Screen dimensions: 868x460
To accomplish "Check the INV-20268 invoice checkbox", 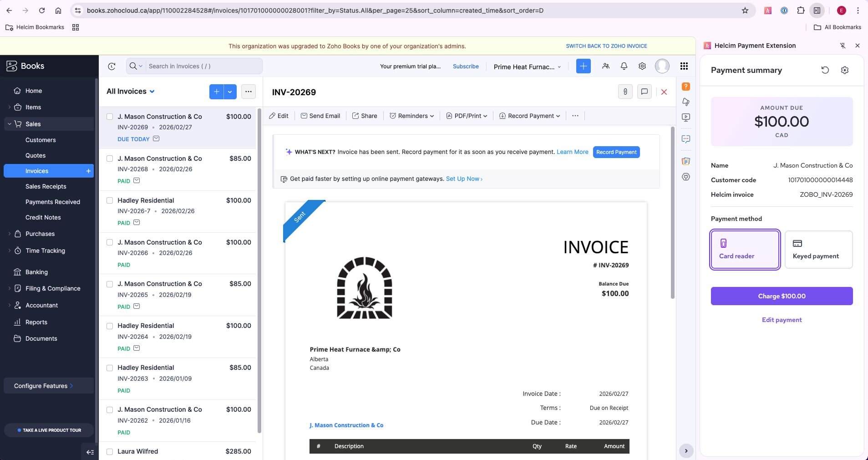I will pos(110,158).
